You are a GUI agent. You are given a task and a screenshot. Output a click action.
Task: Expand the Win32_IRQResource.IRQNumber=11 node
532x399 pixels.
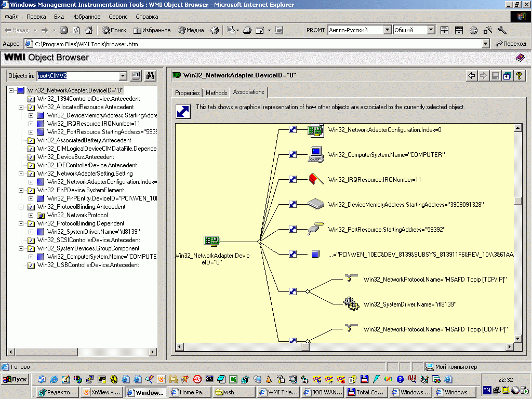pyautogui.click(x=31, y=124)
